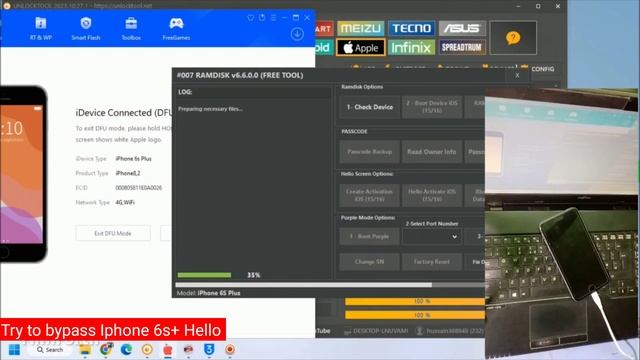Image resolution: width=640 pixels, height=360 pixels.
Task: Click Hello Activate iOS (15/16) button
Action: 432,195
